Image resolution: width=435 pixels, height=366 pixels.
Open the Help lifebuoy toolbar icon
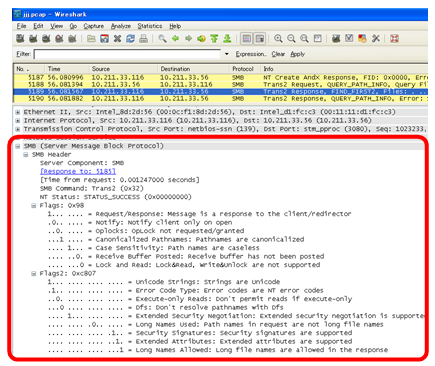click(395, 39)
